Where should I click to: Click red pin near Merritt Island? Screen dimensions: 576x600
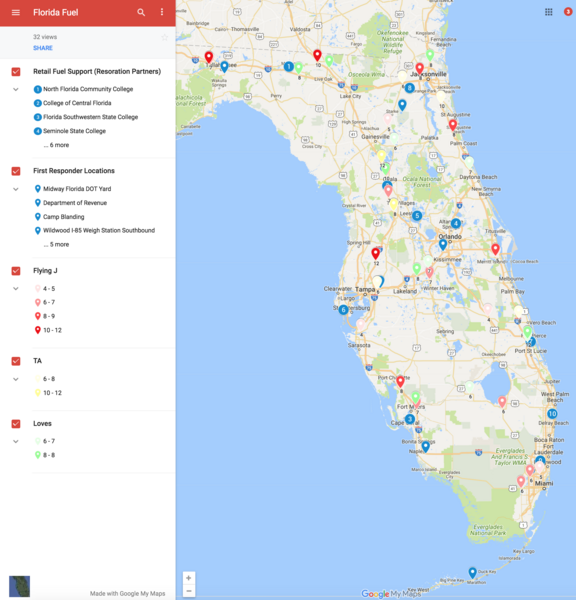tap(495, 249)
